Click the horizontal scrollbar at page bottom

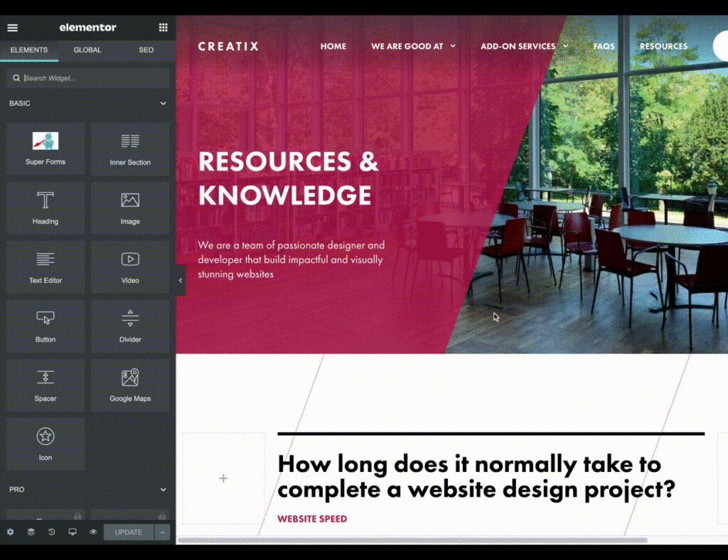click(x=412, y=540)
